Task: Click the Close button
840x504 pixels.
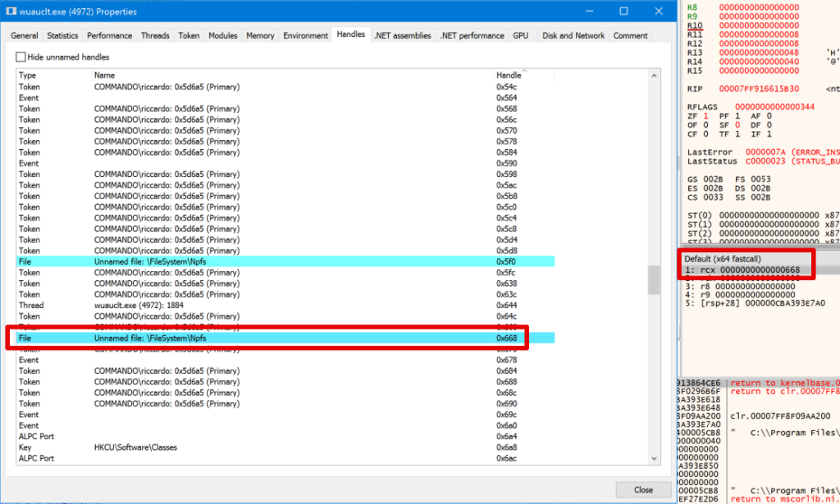Action: 643,489
